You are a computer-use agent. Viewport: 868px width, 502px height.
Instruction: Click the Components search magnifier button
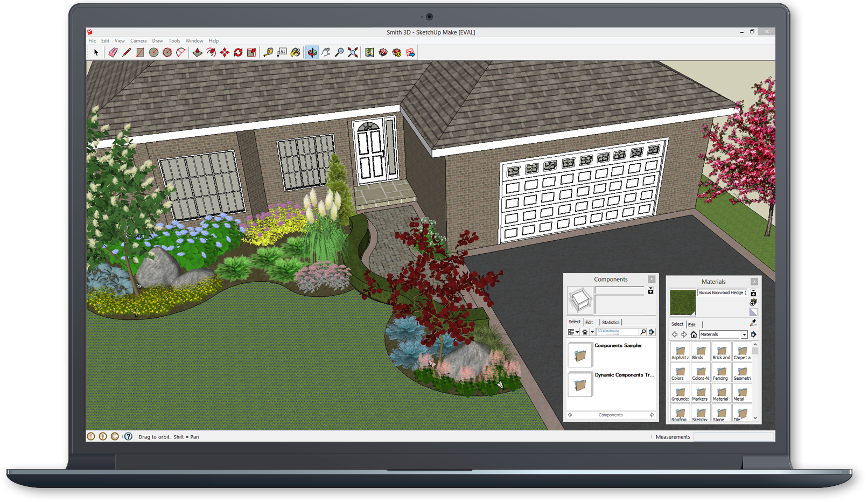tap(643, 332)
